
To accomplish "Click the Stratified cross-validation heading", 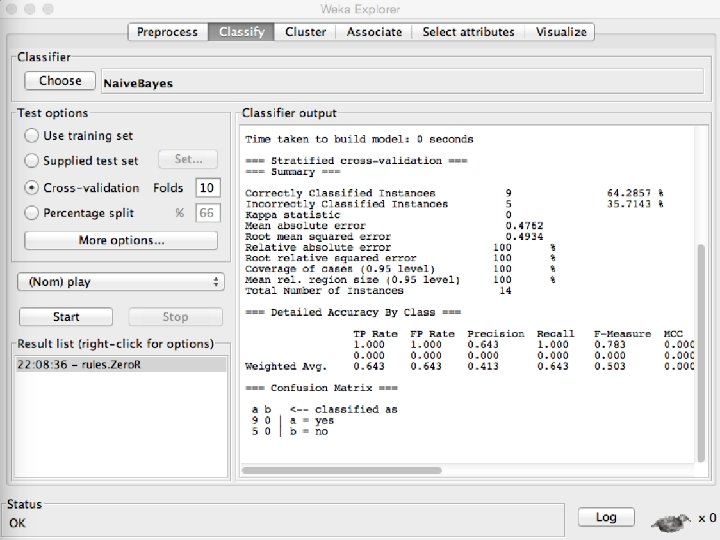I will pos(356,161).
